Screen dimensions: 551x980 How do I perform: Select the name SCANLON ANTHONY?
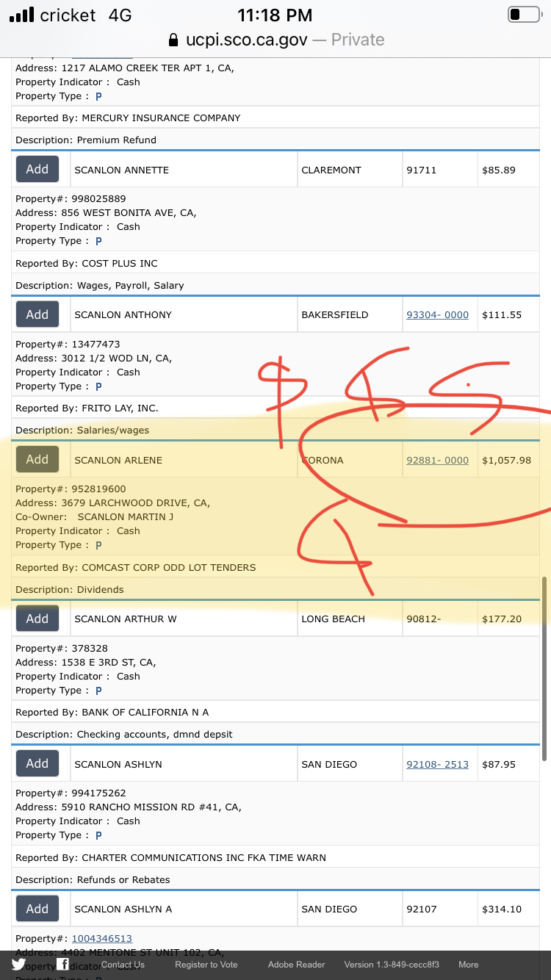point(123,314)
